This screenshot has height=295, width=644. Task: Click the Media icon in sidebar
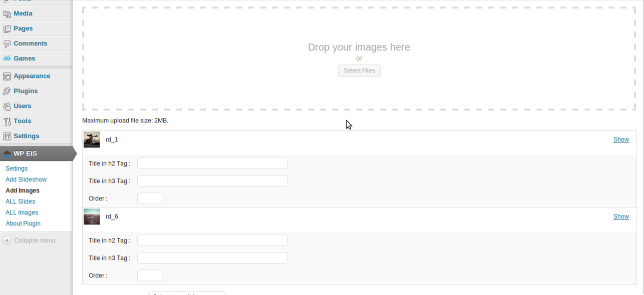(x=7, y=13)
